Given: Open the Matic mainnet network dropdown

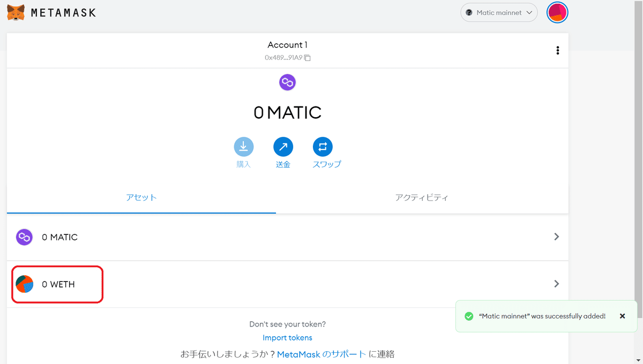Looking at the screenshot, I should [499, 12].
